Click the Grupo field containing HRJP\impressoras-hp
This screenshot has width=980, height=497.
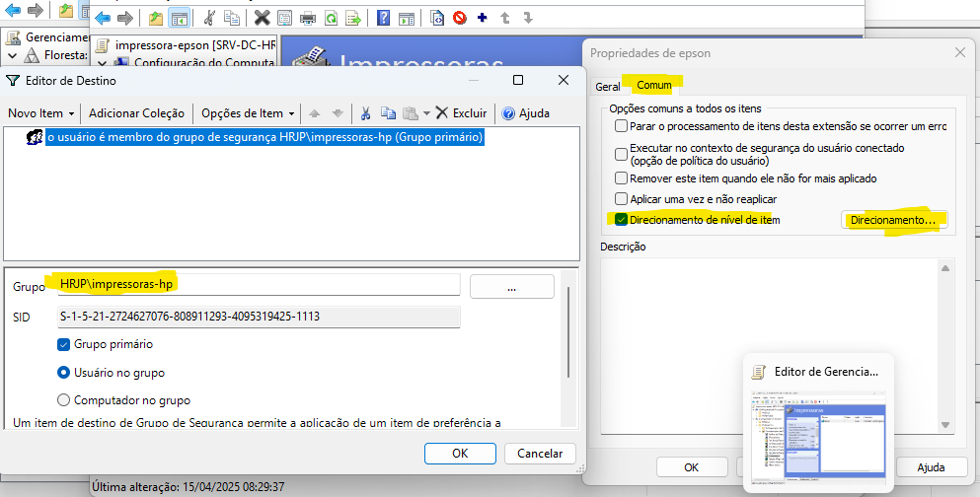[x=257, y=284]
